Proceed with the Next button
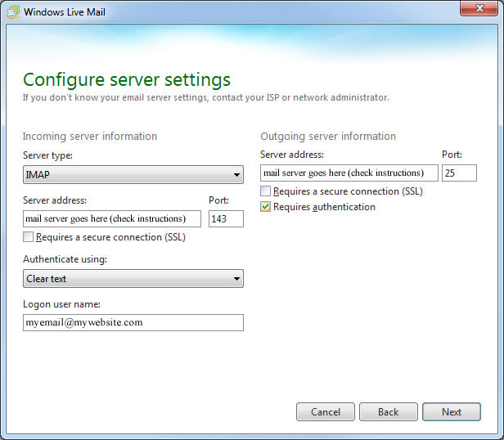 [452, 412]
